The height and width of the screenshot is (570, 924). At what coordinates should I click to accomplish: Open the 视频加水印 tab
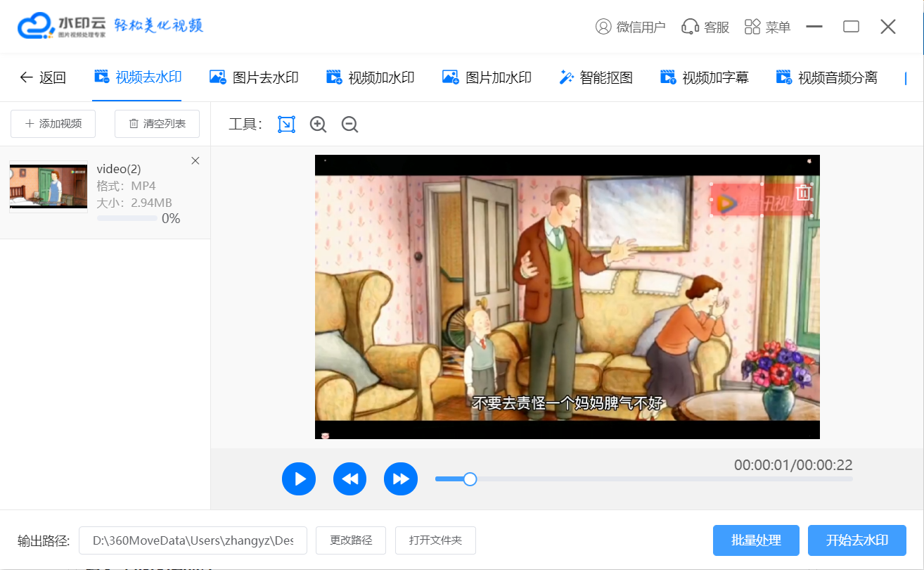coord(371,77)
